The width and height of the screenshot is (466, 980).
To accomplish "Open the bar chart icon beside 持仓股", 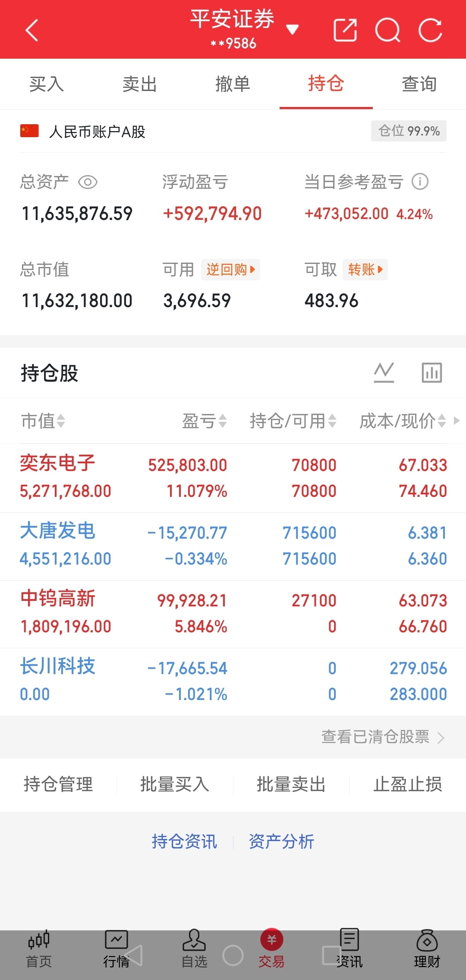I will 432,373.
